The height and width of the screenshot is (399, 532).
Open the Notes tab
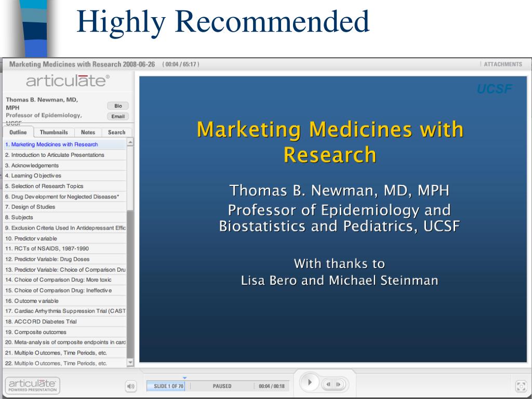tap(88, 132)
